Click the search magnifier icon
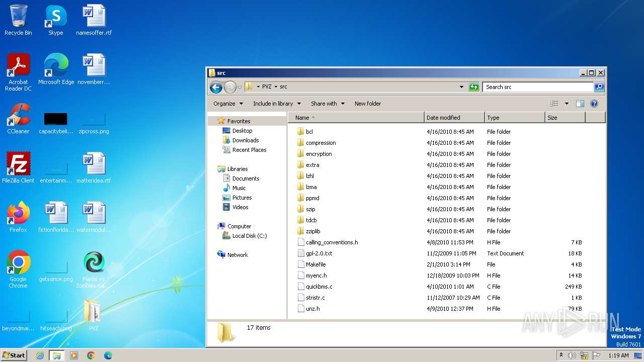Viewport: 644px width, 362px height. click(x=599, y=87)
